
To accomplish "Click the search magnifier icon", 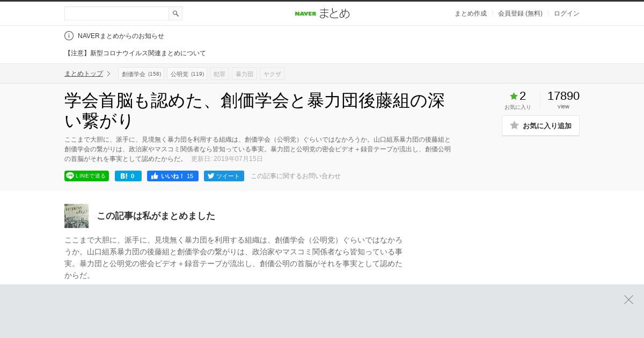I will coord(175,13).
